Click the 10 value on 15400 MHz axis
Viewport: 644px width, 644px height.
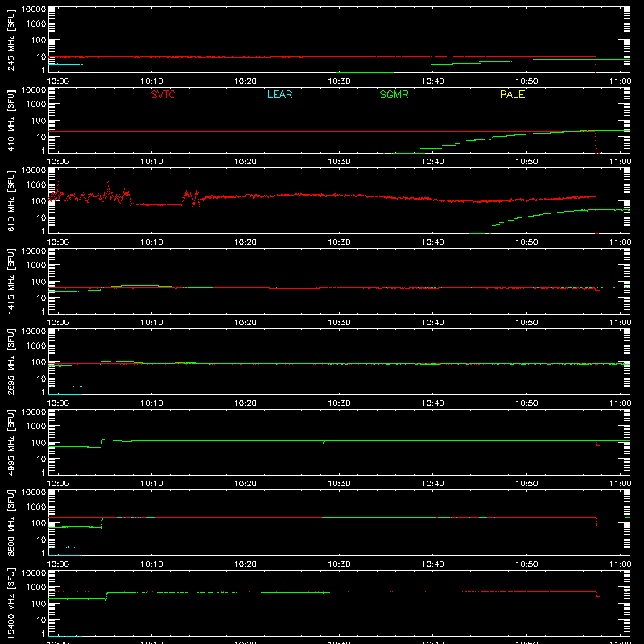(x=41, y=620)
